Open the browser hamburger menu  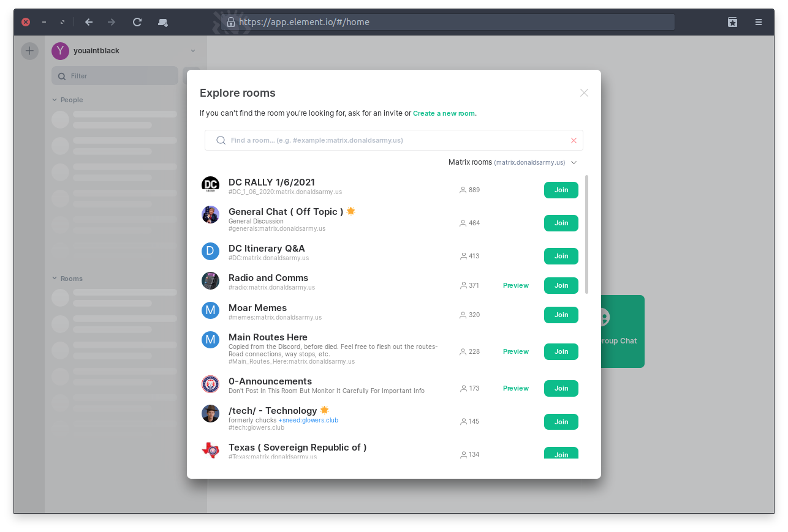coord(759,22)
